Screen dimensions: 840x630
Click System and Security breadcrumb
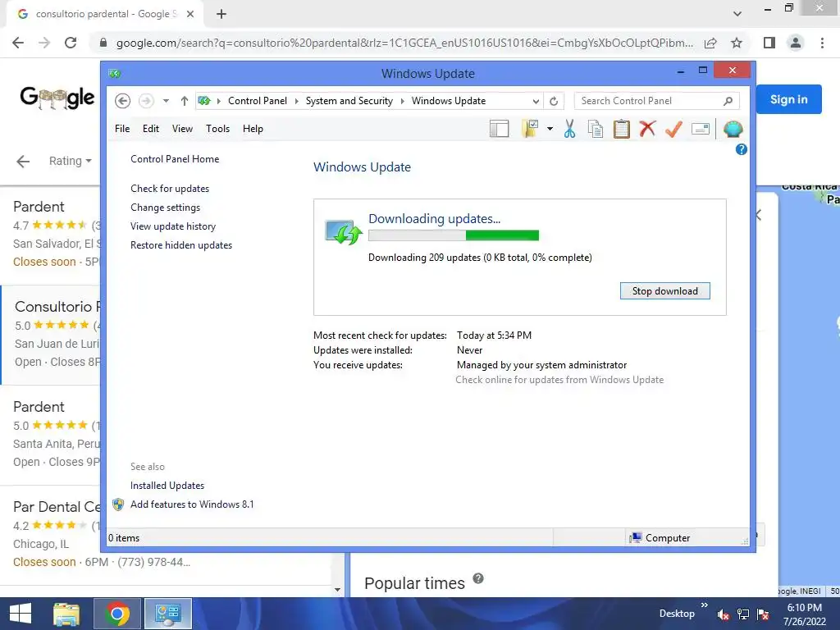[x=349, y=101]
